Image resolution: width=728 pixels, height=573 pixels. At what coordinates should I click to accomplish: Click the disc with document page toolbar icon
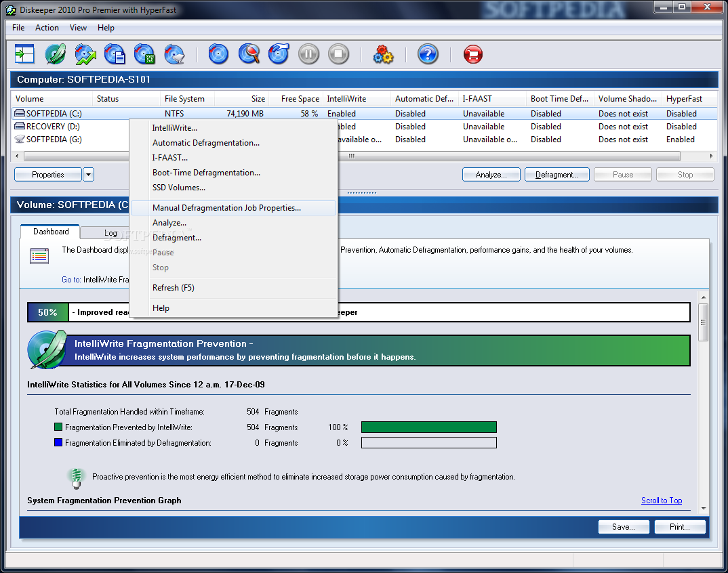[115, 54]
